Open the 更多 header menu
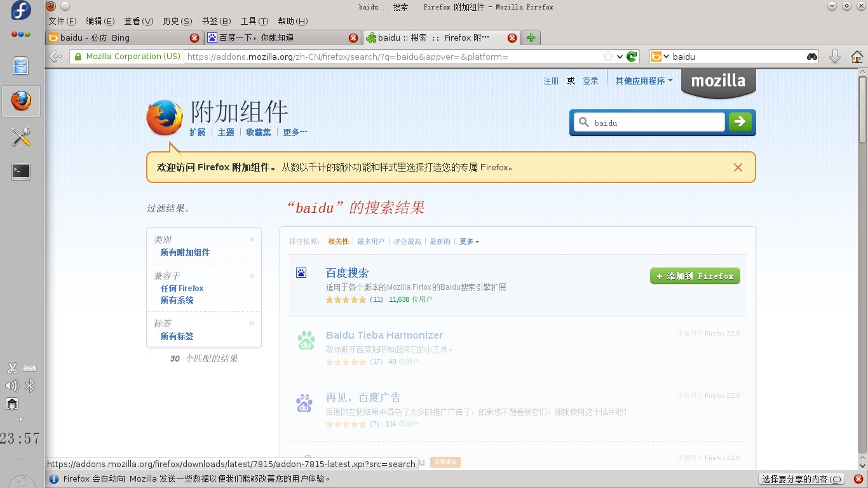 tap(295, 132)
